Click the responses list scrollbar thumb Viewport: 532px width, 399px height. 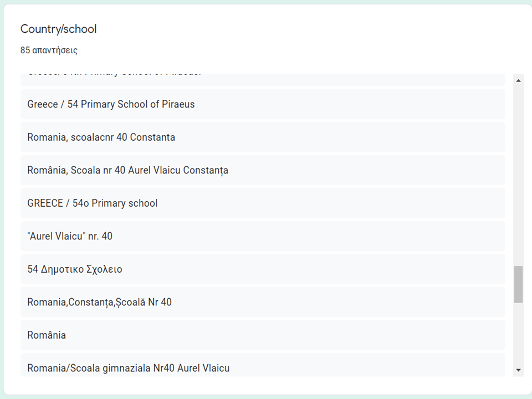click(519, 284)
